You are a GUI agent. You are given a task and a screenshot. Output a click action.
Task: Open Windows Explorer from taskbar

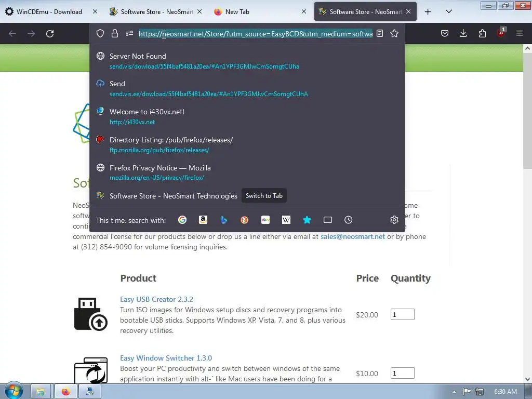click(x=41, y=392)
